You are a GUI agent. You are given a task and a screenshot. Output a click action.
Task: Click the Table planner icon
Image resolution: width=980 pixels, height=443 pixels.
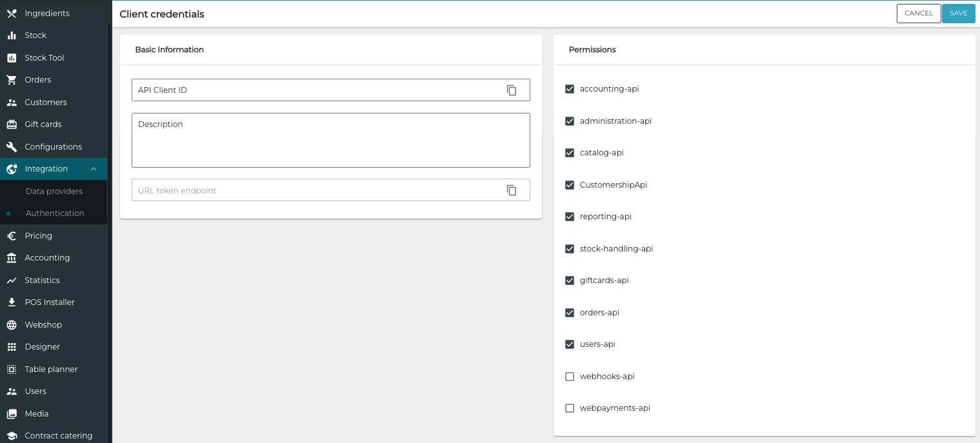click(12, 369)
